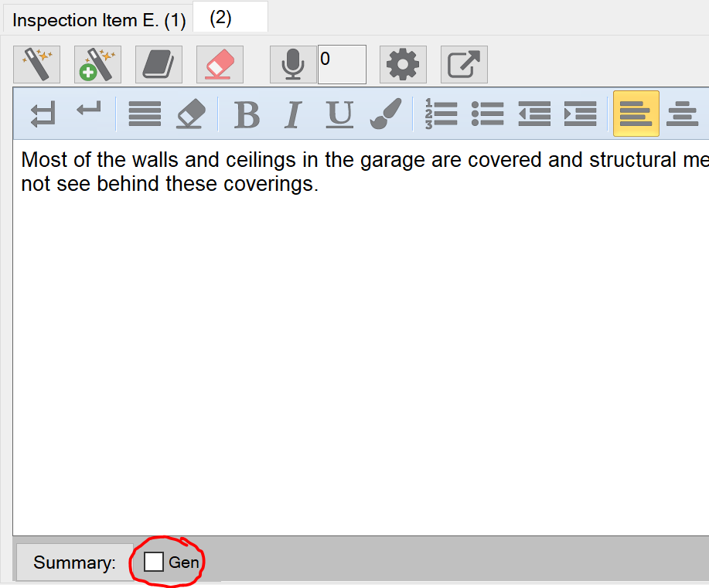Switch to the Inspection Item E. (1) tab
This screenshot has width=709, height=588.
point(99,21)
